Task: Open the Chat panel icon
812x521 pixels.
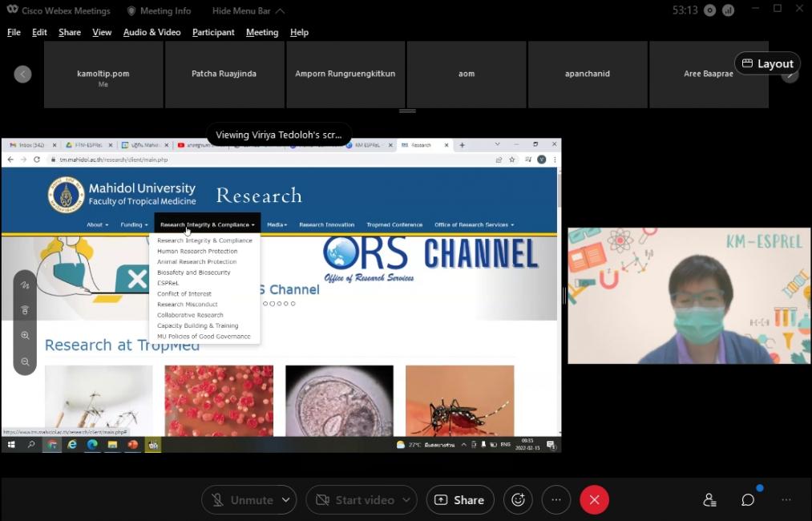Action: point(748,500)
